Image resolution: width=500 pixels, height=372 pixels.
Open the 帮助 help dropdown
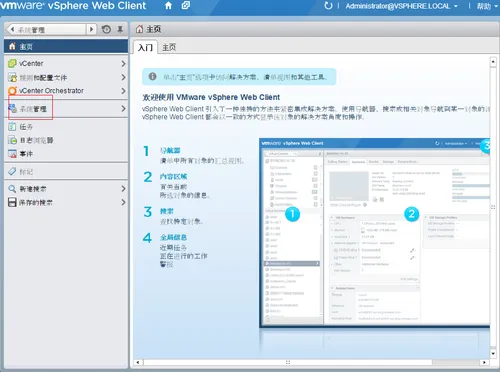tap(486, 6)
